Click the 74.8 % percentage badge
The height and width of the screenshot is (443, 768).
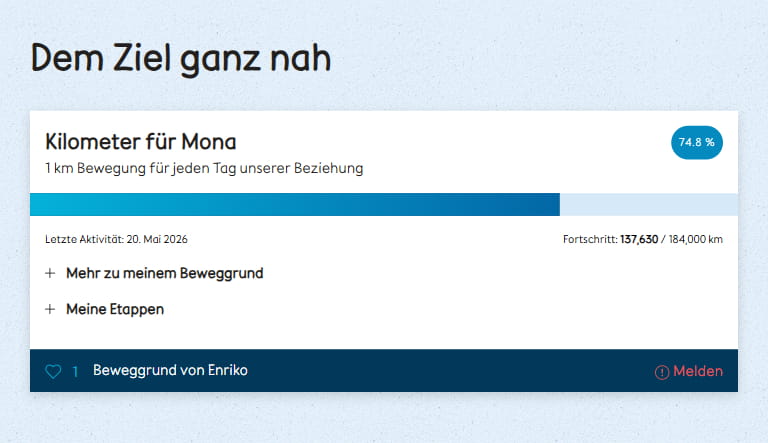(x=696, y=143)
